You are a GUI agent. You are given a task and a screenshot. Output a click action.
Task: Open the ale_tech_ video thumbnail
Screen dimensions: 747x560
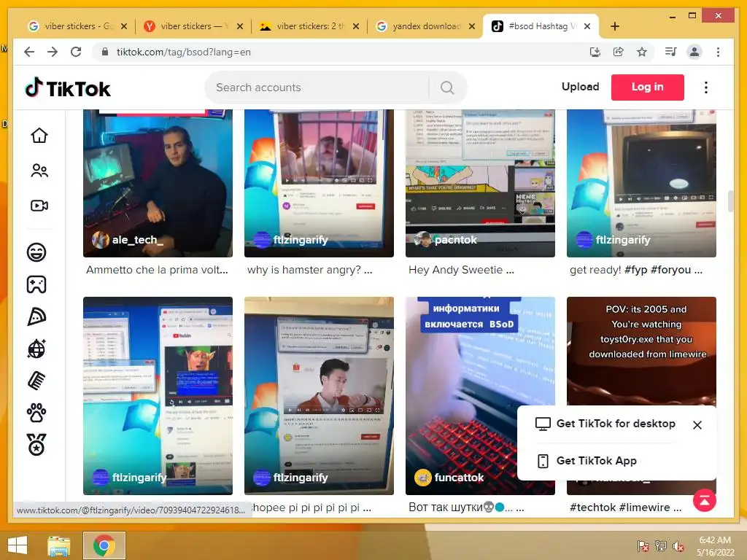[x=158, y=183]
